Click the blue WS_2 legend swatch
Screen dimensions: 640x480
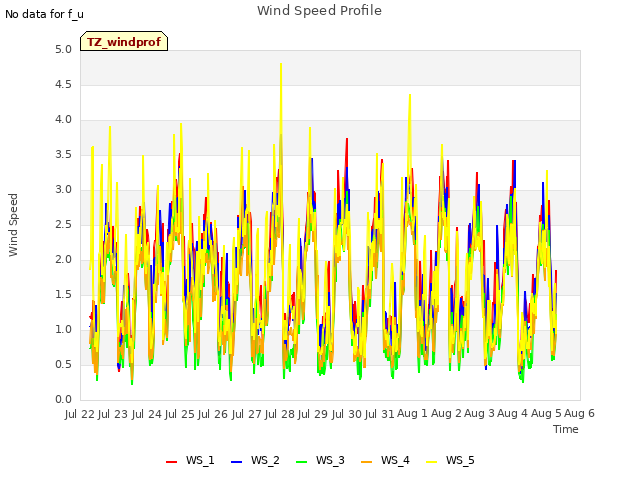[x=236, y=461]
